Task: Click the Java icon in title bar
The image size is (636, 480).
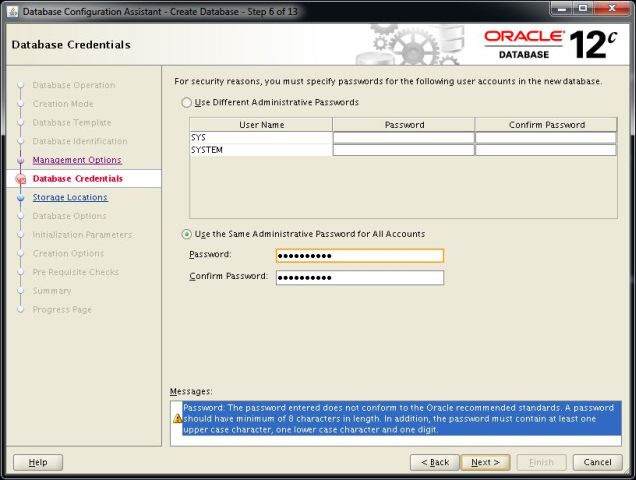Action: (13, 11)
